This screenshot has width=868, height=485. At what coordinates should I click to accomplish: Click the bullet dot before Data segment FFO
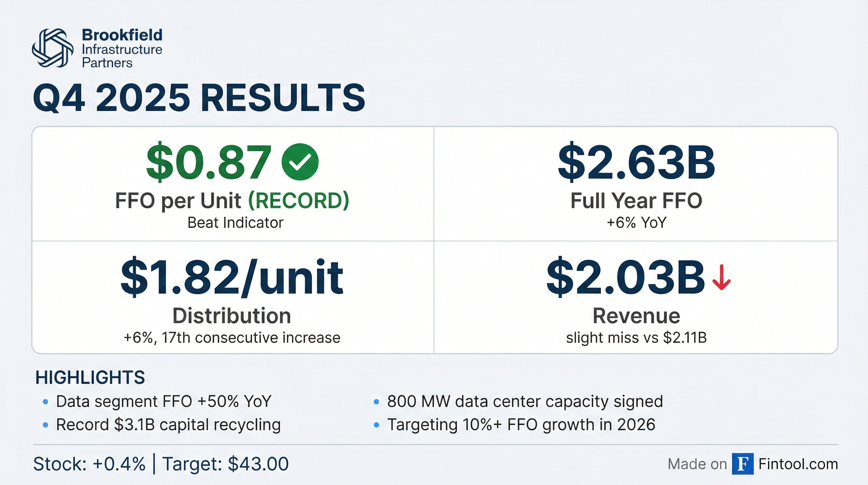45,402
